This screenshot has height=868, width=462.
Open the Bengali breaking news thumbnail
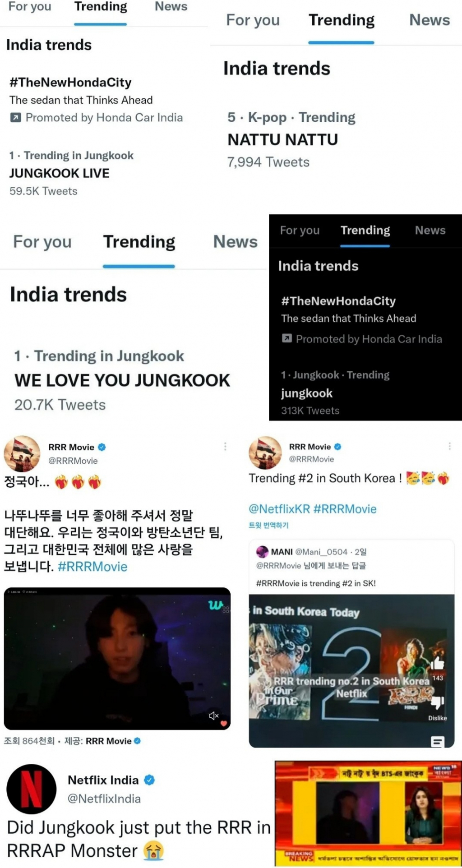[368, 813]
